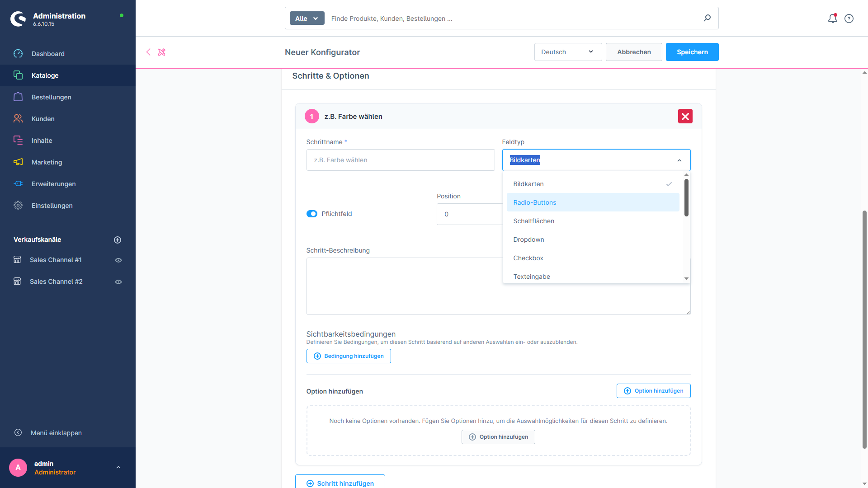Image resolution: width=868 pixels, height=488 pixels.
Task: Click the Menü einklappen arrow icon
Action: [x=18, y=432]
